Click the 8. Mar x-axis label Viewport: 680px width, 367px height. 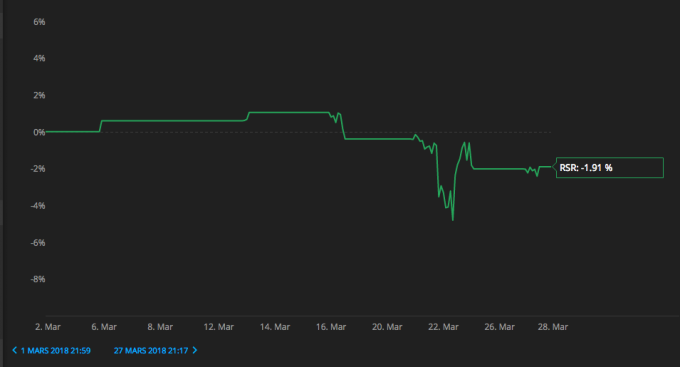pyautogui.click(x=160, y=327)
